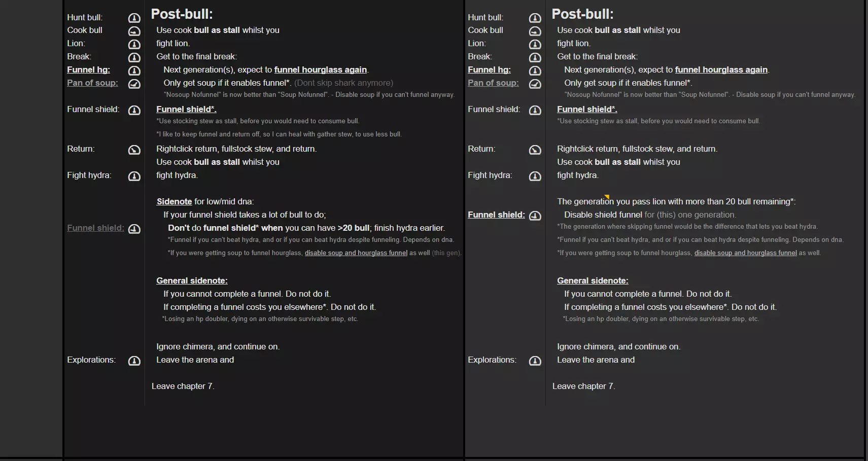
Task: Select the 'Post-bull:' heading in the left guide
Action: (x=182, y=14)
